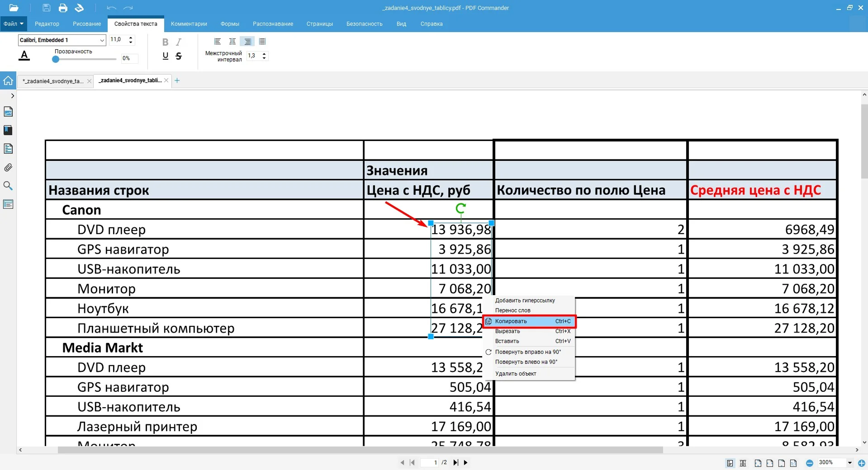The width and height of the screenshot is (868, 470).
Task: Expand the font name dropdown
Action: click(x=102, y=40)
